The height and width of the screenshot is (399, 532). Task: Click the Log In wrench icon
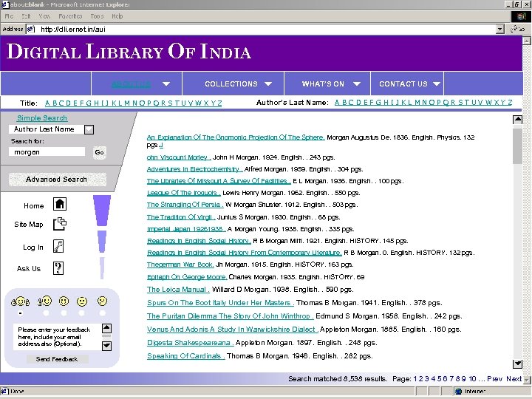point(58,246)
